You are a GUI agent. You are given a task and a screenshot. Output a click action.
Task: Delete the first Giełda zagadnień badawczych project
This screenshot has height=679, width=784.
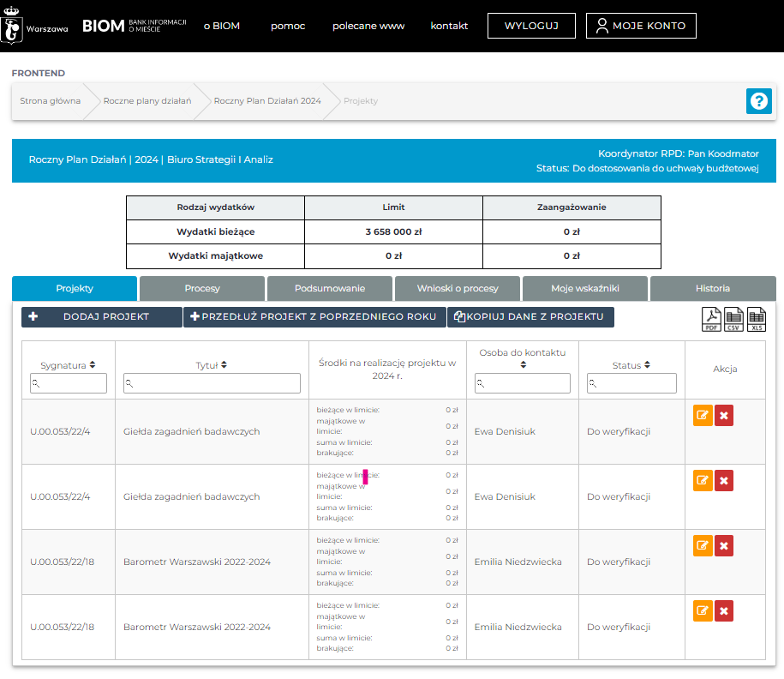point(724,416)
